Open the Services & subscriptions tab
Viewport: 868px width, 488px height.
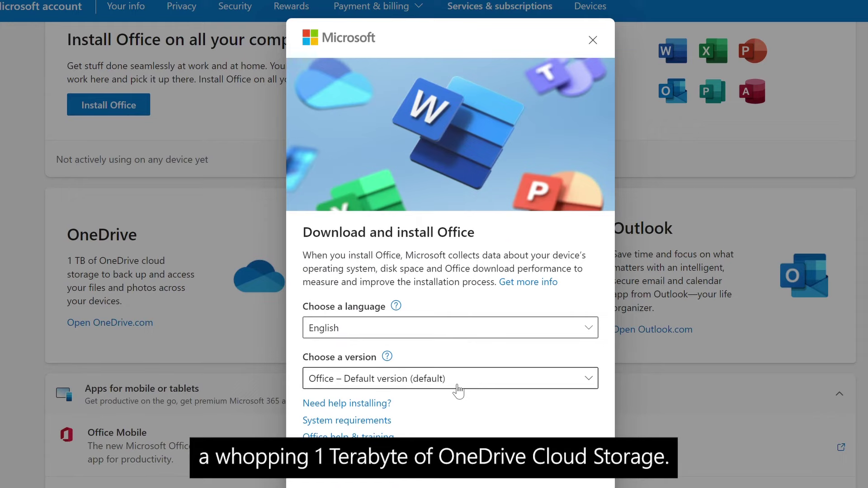pyautogui.click(x=500, y=6)
